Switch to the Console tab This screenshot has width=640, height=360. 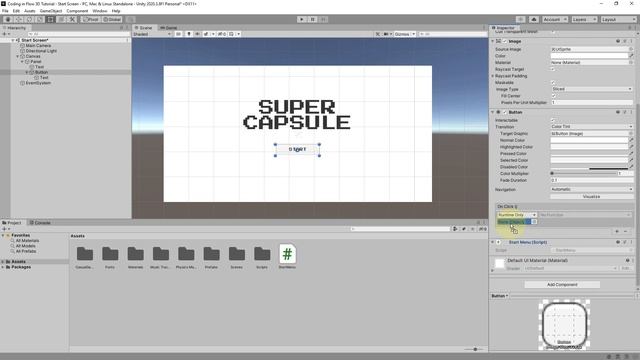coord(40,223)
